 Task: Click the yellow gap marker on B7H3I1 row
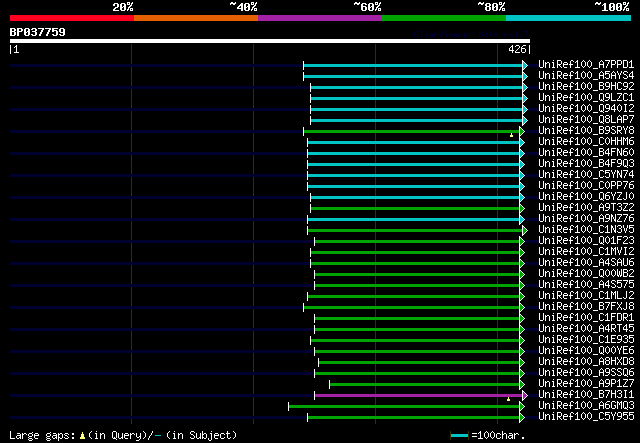click(x=508, y=399)
